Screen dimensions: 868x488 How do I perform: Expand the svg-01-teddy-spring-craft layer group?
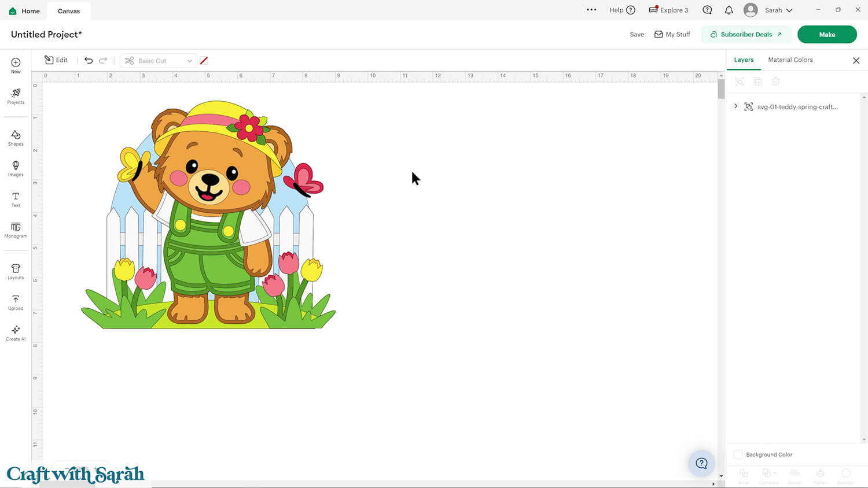coord(736,106)
